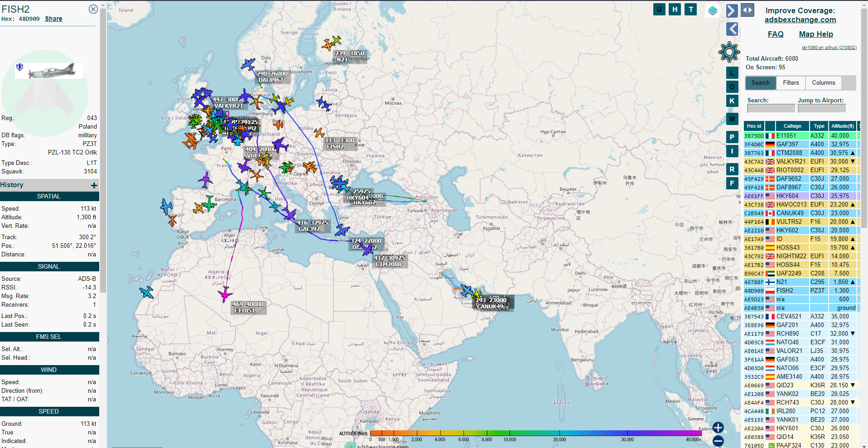
Task: Toggle the M map option button
Action: (x=732, y=119)
